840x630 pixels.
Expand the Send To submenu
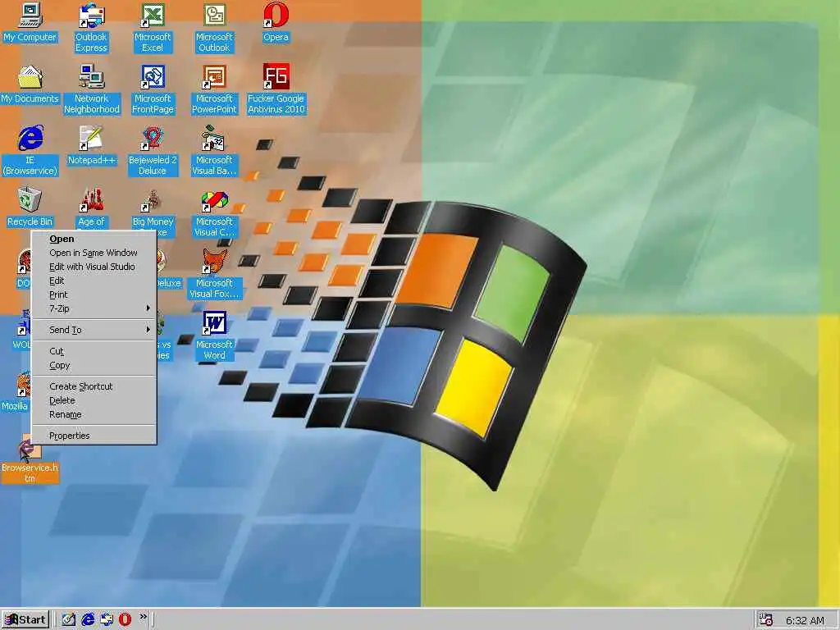click(x=94, y=330)
